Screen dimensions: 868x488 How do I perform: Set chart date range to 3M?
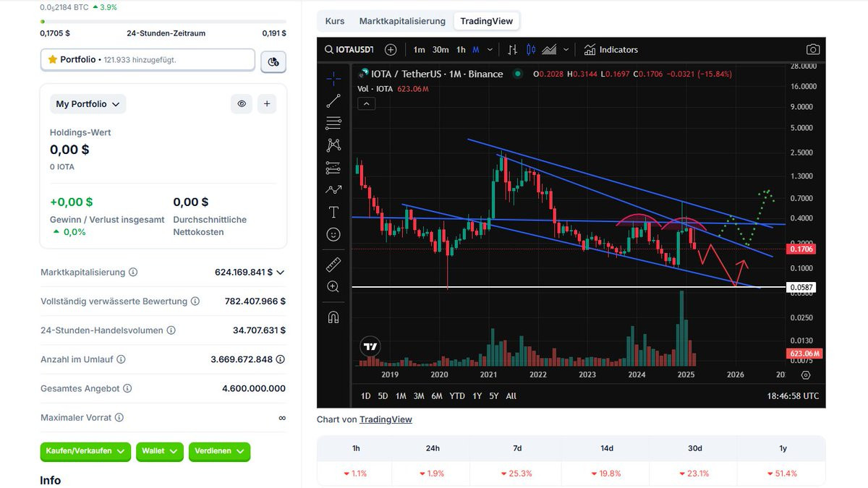(419, 395)
